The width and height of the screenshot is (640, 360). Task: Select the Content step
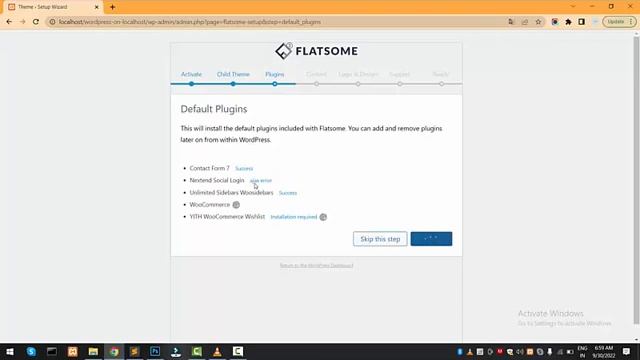316,74
